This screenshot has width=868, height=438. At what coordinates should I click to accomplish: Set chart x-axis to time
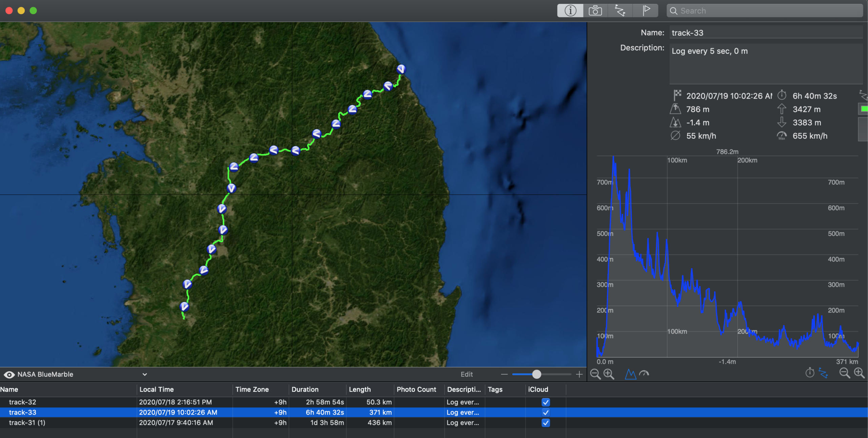810,373
